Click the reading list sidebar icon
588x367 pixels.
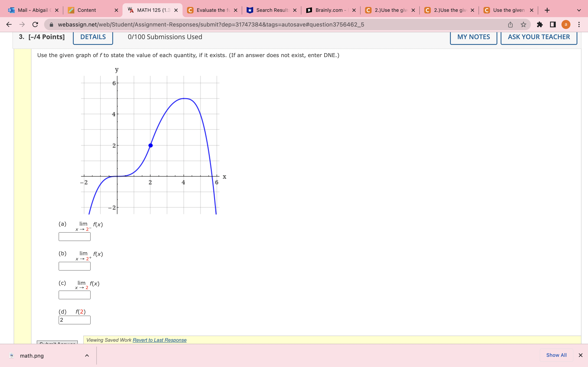coord(552,24)
